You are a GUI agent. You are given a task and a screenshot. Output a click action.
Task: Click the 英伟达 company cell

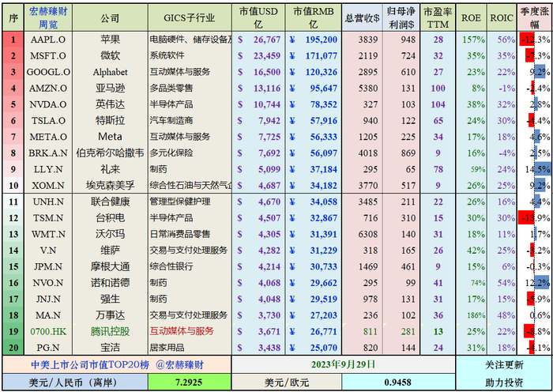tap(110, 104)
